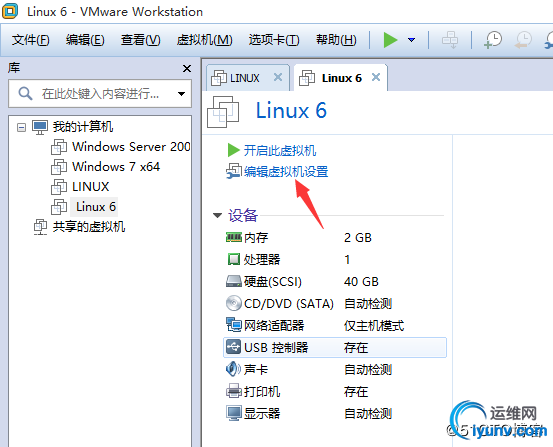Click the USB controller icon
The image size is (553, 447).
click(233, 347)
